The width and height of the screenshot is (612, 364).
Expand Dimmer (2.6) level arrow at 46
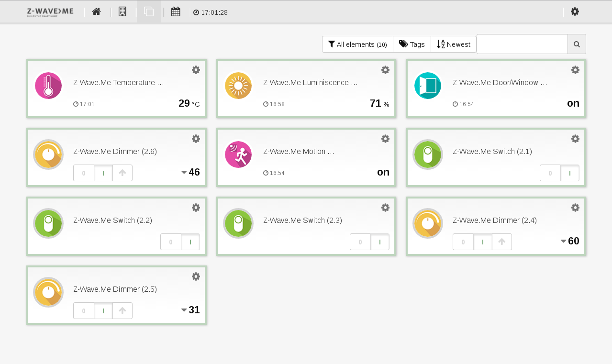[x=184, y=172]
